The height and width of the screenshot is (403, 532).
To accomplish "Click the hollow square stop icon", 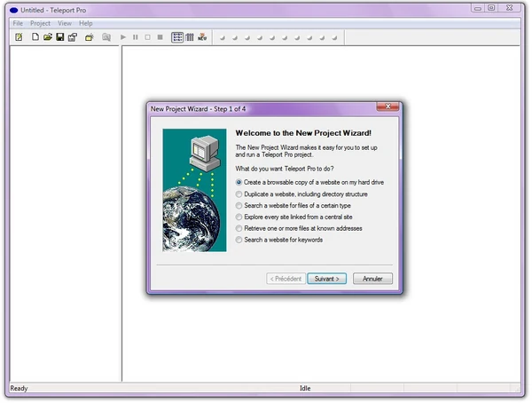I will pyautogui.click(x=147, y=37).
